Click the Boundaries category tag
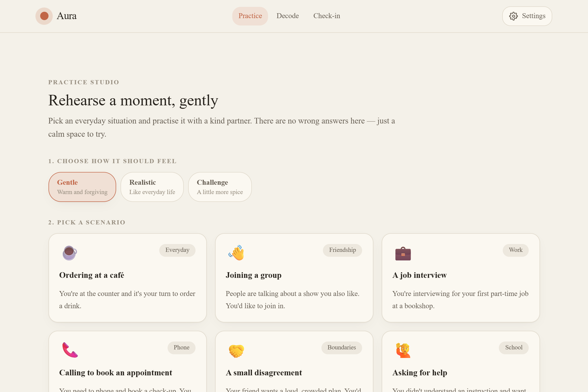 point(342,347)
